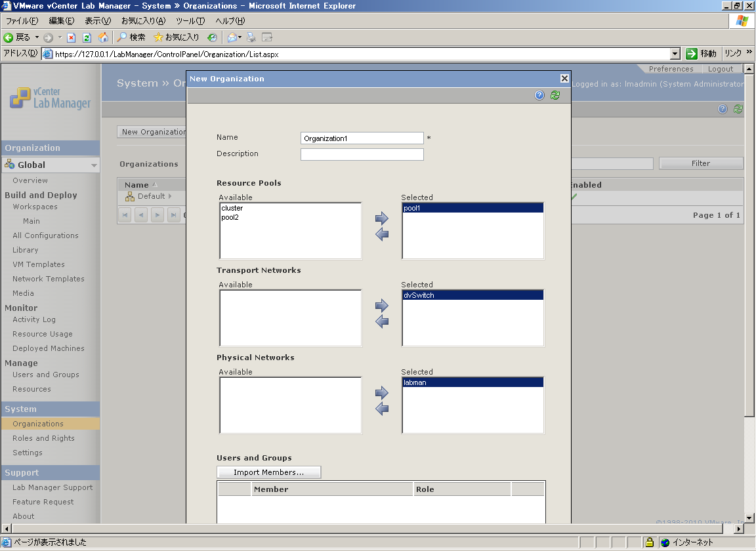This screenshot has width=756, height=551.
Task: Click the previous page pager button
Action: 141,215
